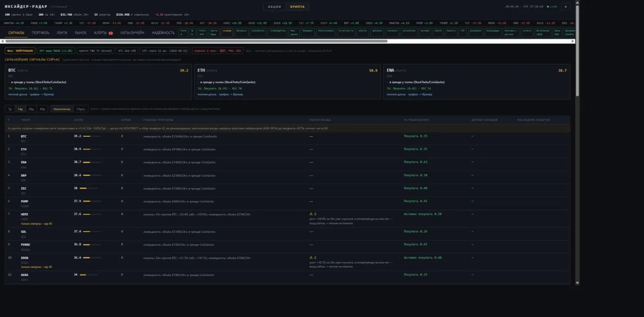644x317 pixels.
Task: Open the РЫНОК tab
Action: pyautogui.click(x=80, y=33)
